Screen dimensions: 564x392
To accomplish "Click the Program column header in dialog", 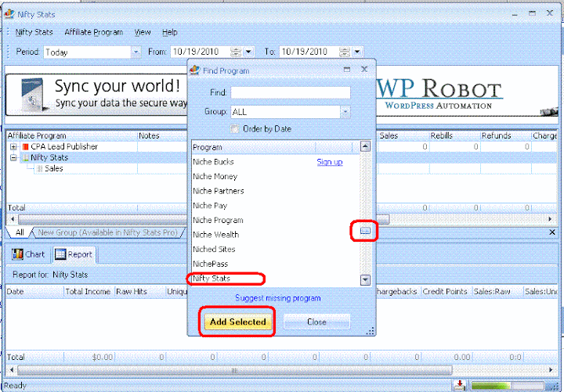I will (x=254, y=147).
